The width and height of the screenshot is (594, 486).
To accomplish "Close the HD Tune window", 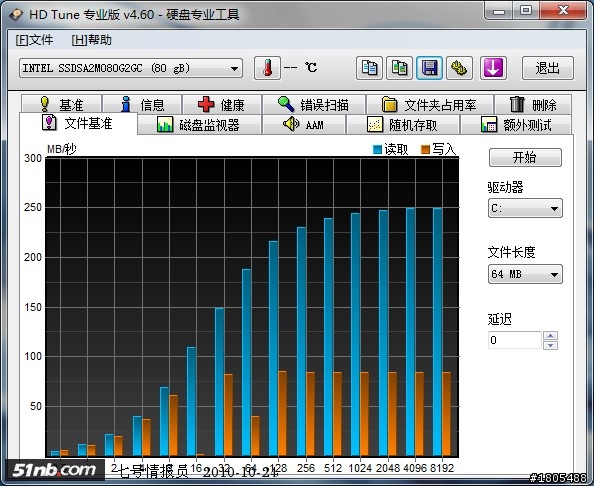I will [563, 11].
